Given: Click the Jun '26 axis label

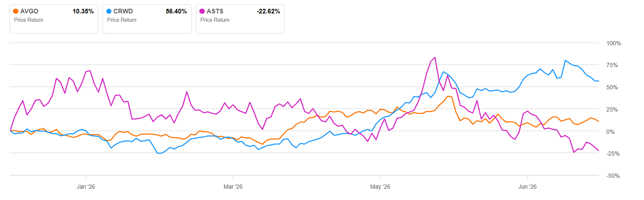Looking at the screenshot, I should (x=528, y=186).
